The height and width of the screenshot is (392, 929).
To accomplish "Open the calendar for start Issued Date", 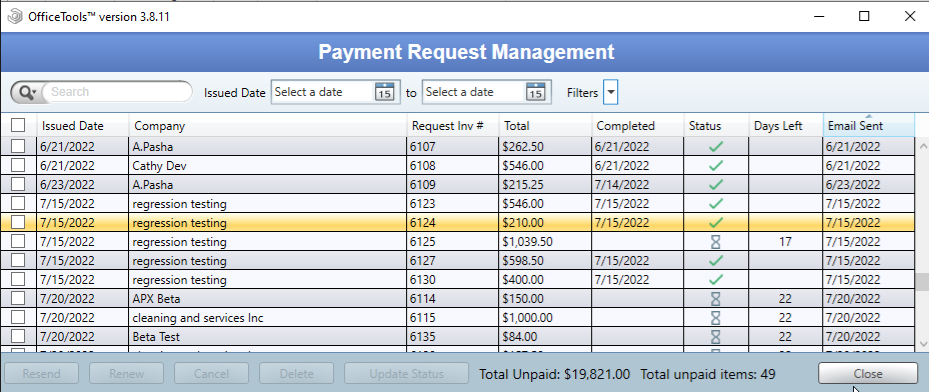I will point(384,92).
